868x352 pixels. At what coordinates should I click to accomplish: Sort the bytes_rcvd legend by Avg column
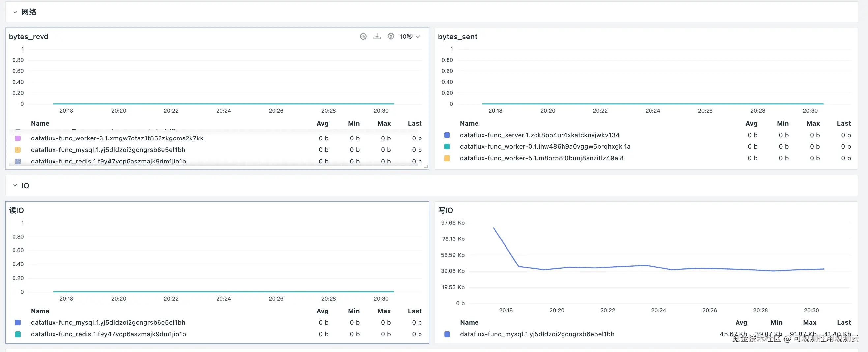coord(322,123)
